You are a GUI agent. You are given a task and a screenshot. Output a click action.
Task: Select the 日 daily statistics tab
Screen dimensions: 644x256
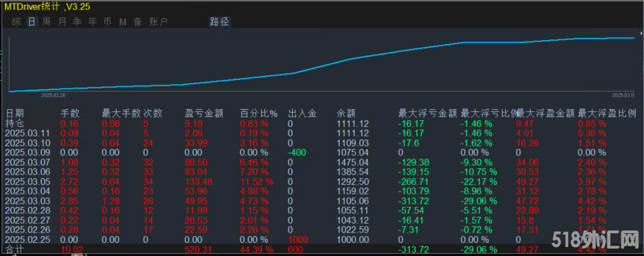click(32, 22)
